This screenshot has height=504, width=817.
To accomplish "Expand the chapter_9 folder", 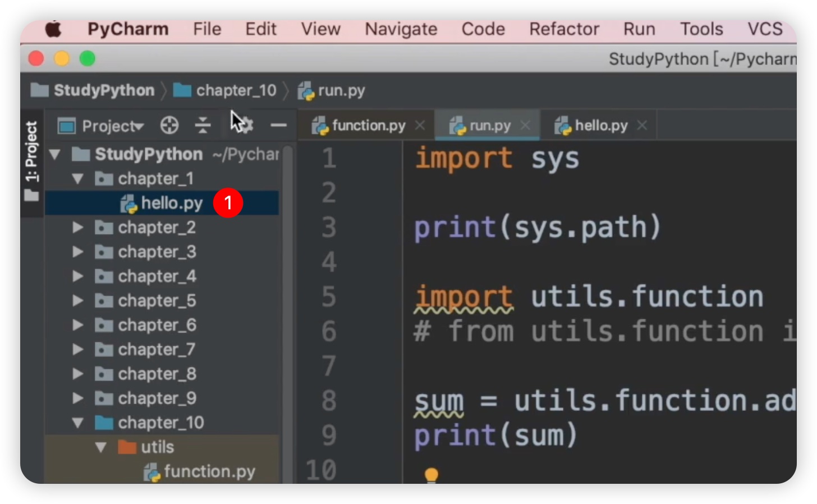I will click(x=77, y=398).
